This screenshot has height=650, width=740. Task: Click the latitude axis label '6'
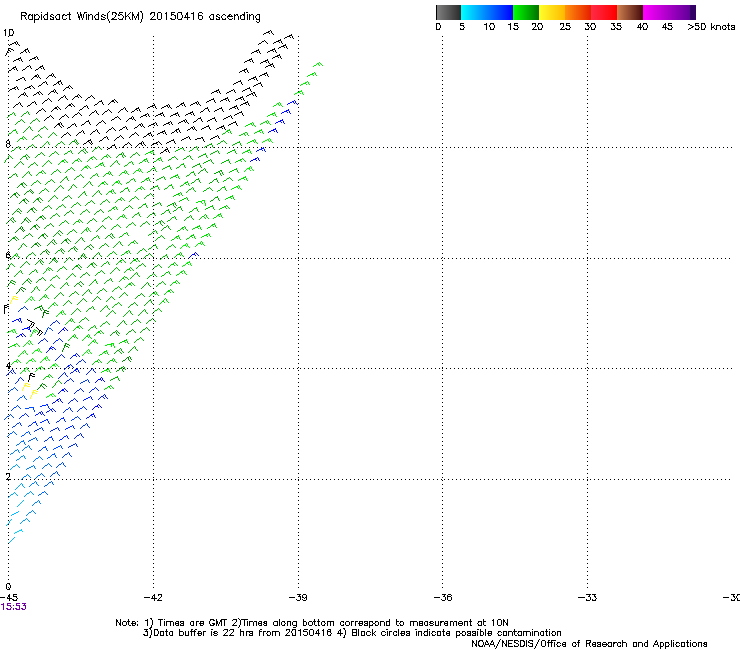click(8, 255)
